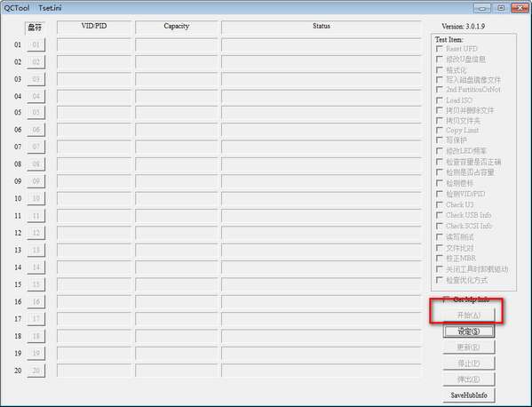This screenshot has width=532, height=407.
Task: Click the VID/PID field of row 03
Action: coord(94,79)
